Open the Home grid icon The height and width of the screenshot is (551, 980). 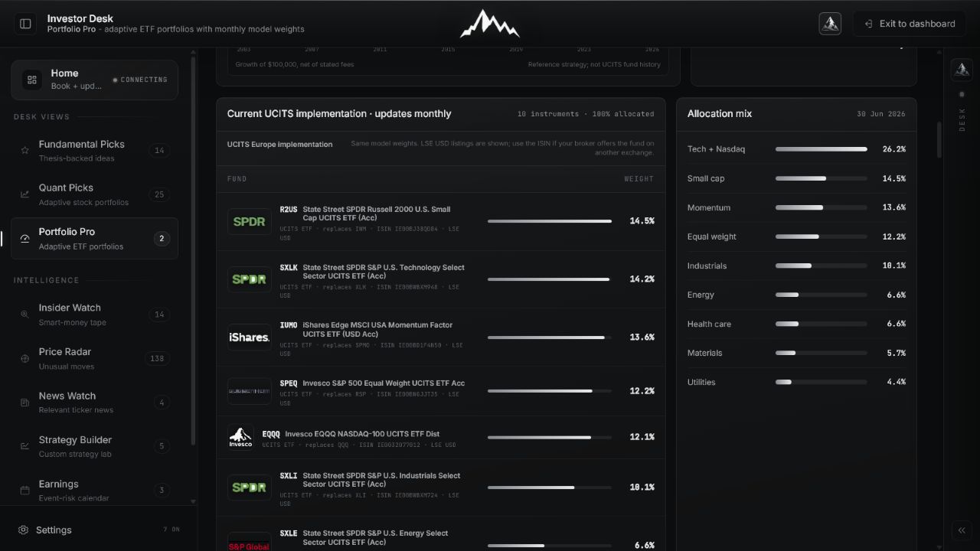32,80
